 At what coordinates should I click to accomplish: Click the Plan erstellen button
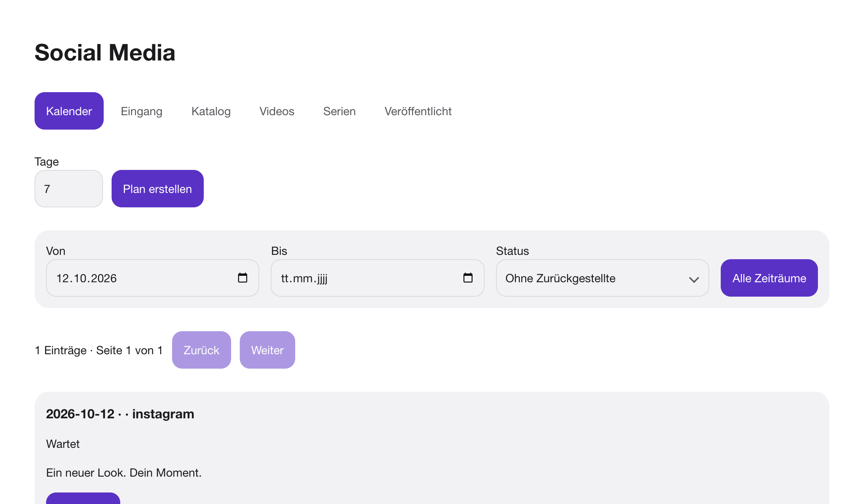tap(158, 189)
